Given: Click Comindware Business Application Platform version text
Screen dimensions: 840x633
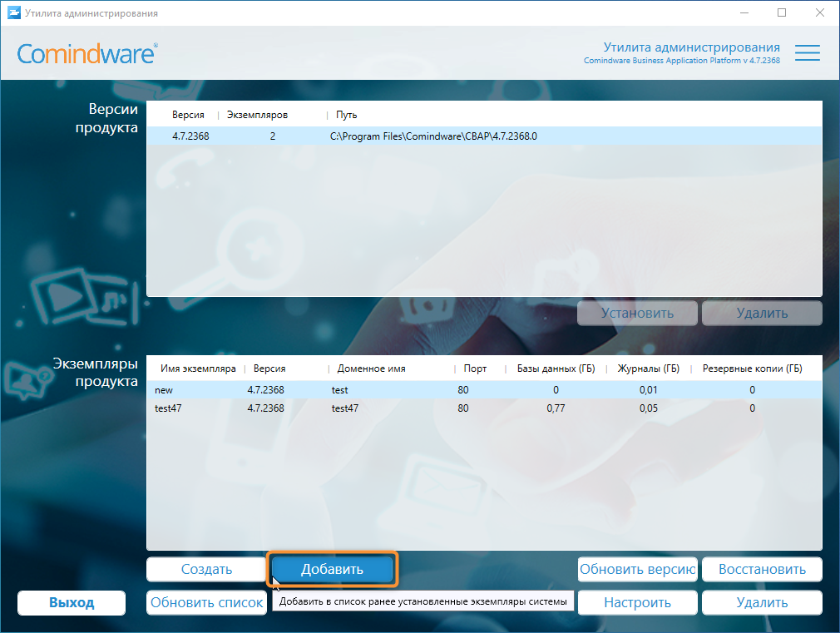Looking at the screenshot, I should [x=681, y=61].
